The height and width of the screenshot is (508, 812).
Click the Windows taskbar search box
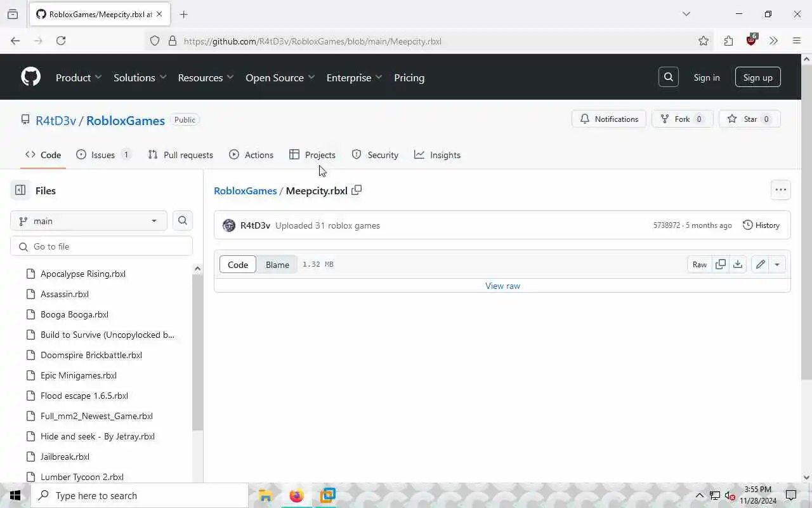pos(140,496)
